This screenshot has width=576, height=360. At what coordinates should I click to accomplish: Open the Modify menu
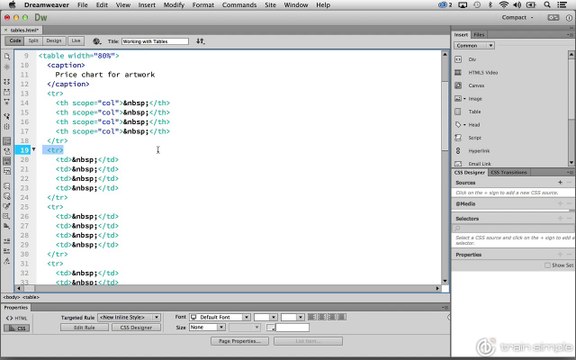pos(174,5)
